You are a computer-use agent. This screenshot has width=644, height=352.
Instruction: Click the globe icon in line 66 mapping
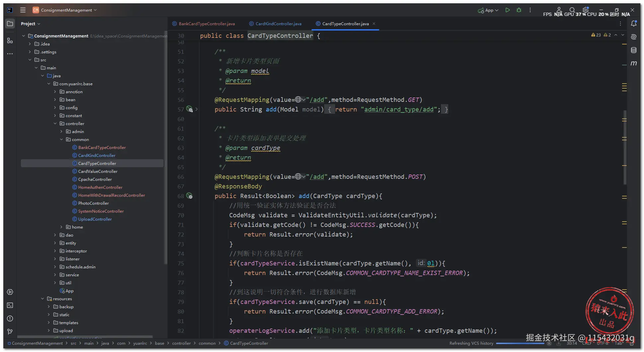coord(298,176)
